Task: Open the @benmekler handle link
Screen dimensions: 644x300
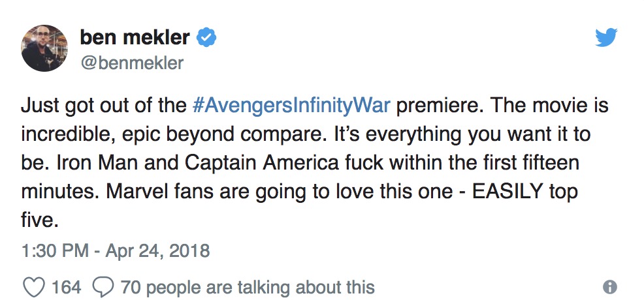Action: coord(131,63)
